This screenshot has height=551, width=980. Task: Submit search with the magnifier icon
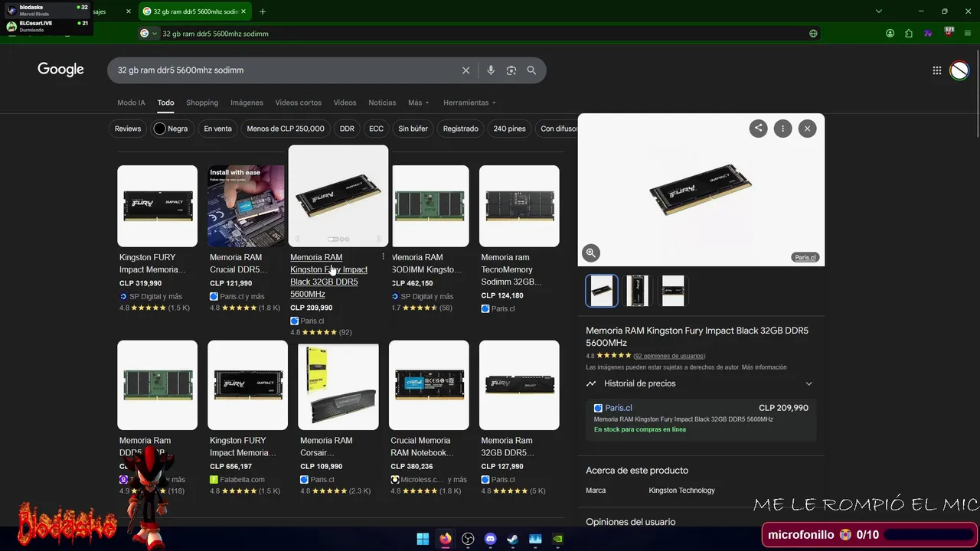pyautogui.click(x=531, y=70)
